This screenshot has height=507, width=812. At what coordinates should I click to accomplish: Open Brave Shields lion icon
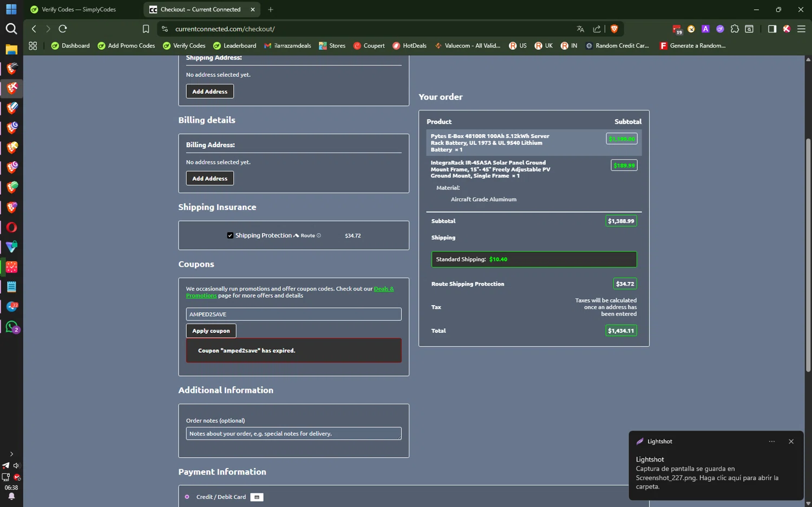(x=614, y=29)
